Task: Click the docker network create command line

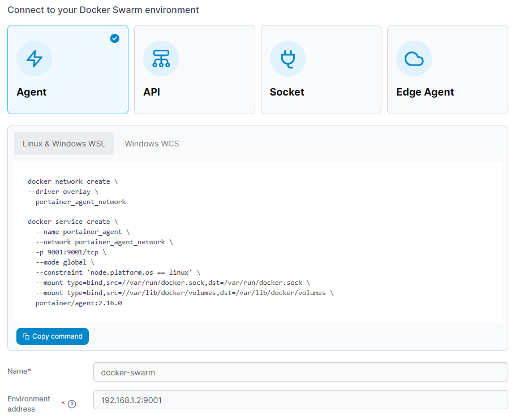Action: [73, 181]
